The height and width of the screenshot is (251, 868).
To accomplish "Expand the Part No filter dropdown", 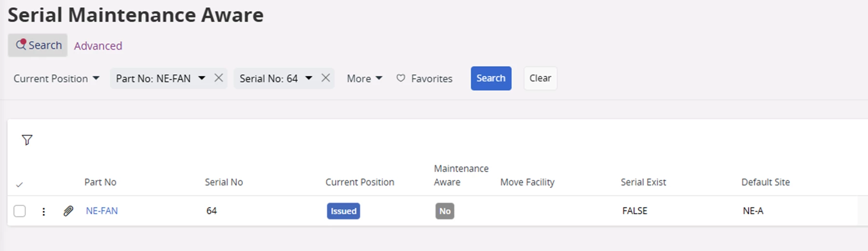I will [202, 78].
